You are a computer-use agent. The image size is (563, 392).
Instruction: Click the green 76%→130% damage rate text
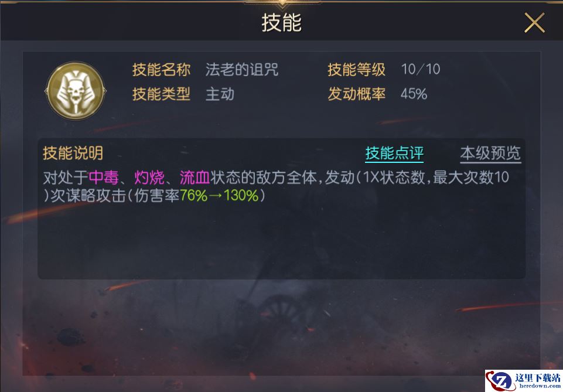pos(219,196)
